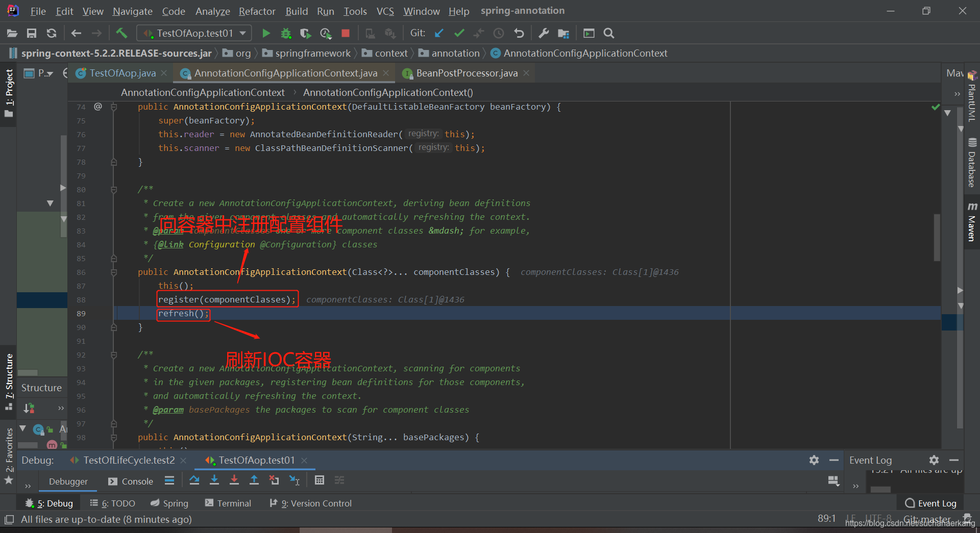Start debugging with the green bug icon

click(x=286, y=33)
